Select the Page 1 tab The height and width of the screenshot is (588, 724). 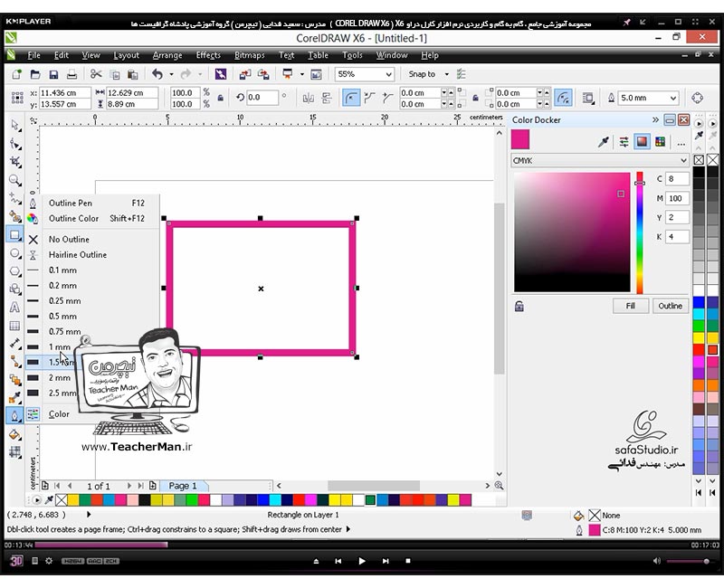[x=183, y=486]
